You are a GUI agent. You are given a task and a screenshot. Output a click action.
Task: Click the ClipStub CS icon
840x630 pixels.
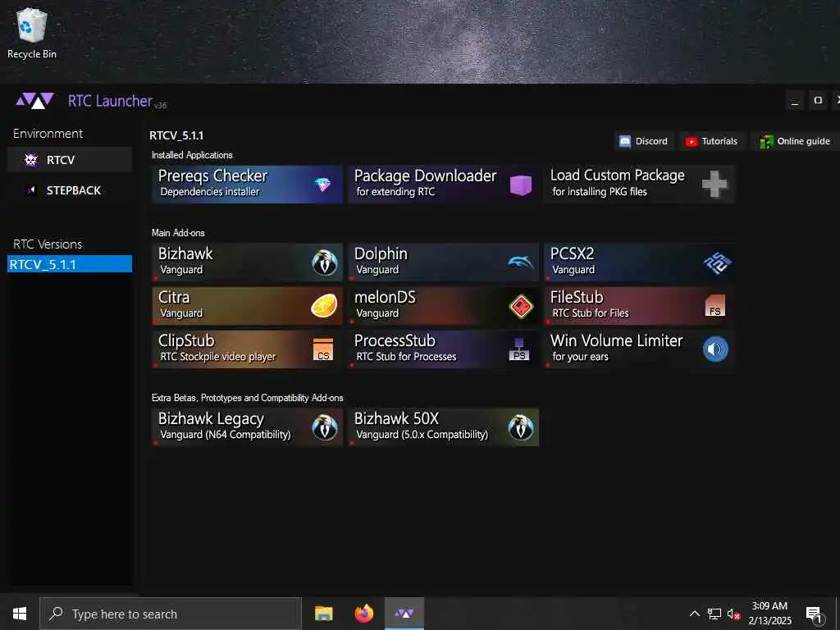[323, 349]
